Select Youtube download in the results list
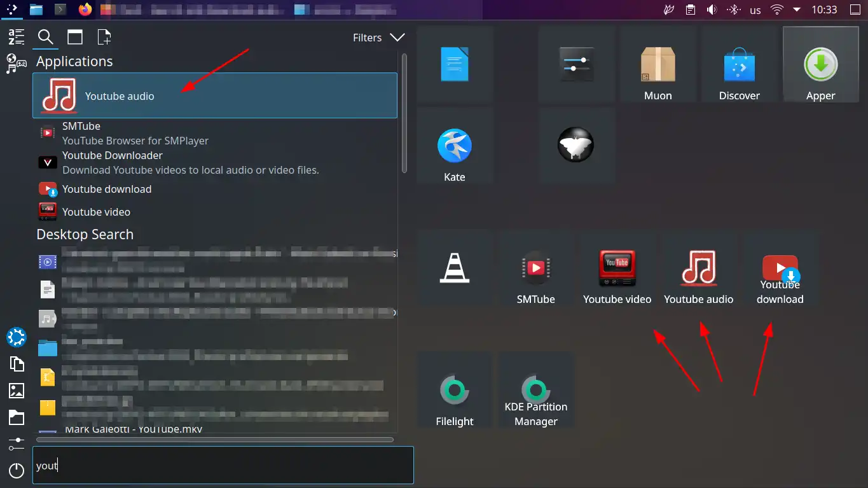This screenshot has height=488, width=868. (215, 189)
